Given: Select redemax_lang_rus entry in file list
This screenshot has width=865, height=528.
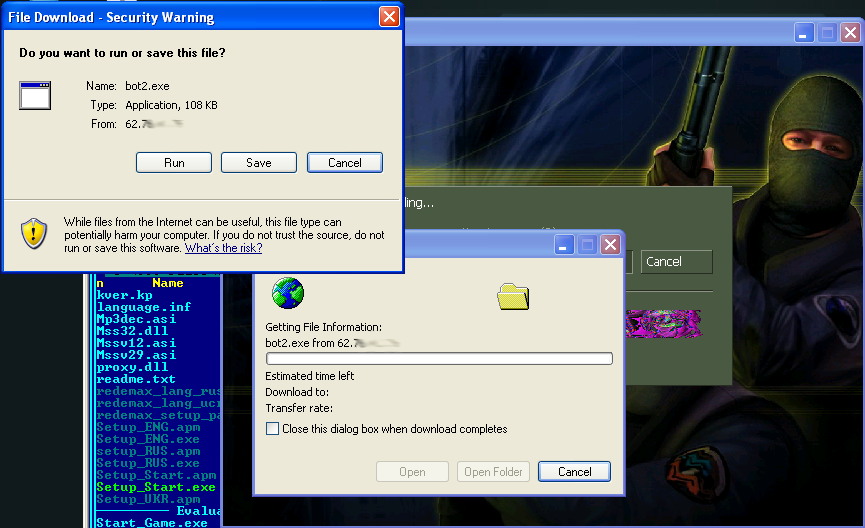Looking at the screenshot, I should click(x=158, y=391).
